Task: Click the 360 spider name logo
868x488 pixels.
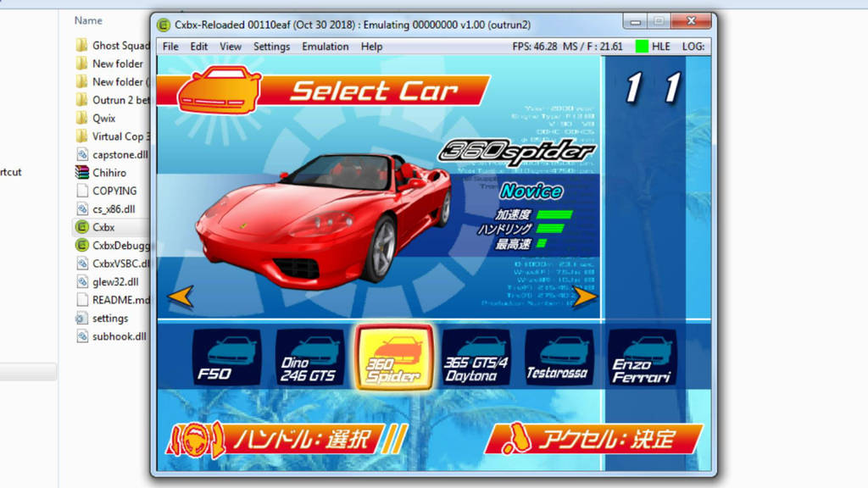Action: pyautogui.click(x=516, y=152)
